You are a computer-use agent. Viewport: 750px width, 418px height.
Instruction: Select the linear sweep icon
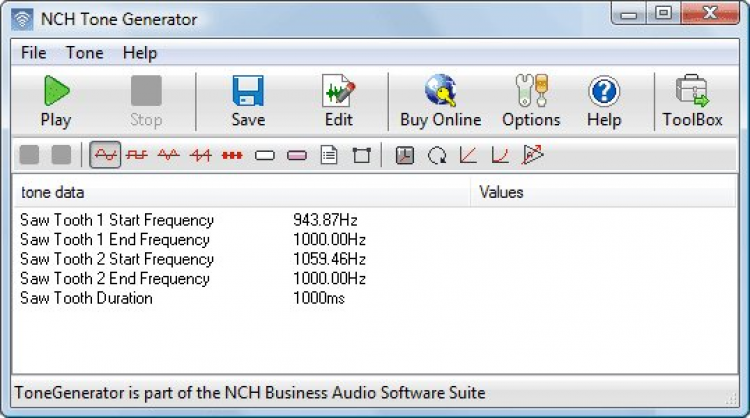click(468, 155)
